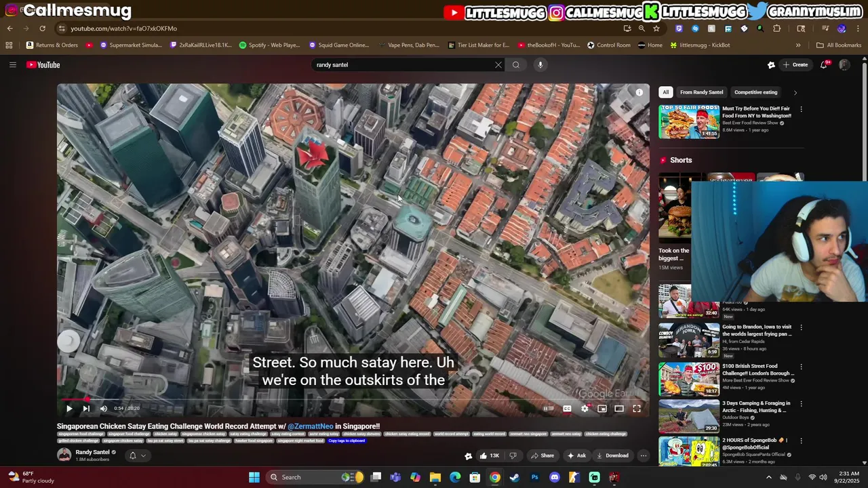
Task: Open options for '2 HOURS of SpongeBob' video
Action: click(x=801, y=441)
